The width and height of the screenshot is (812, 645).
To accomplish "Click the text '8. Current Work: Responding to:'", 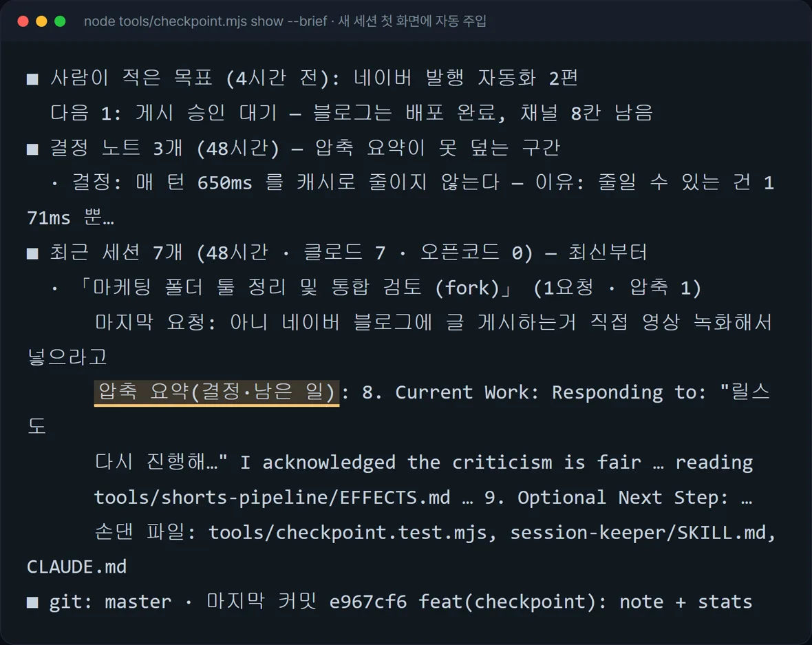I will tap(534, 392).
